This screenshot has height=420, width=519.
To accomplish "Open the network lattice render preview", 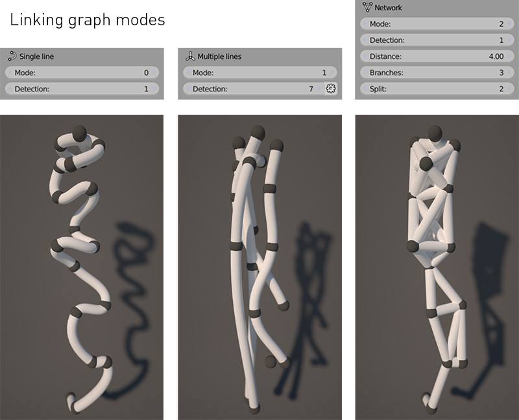I will tap(436, 267).
